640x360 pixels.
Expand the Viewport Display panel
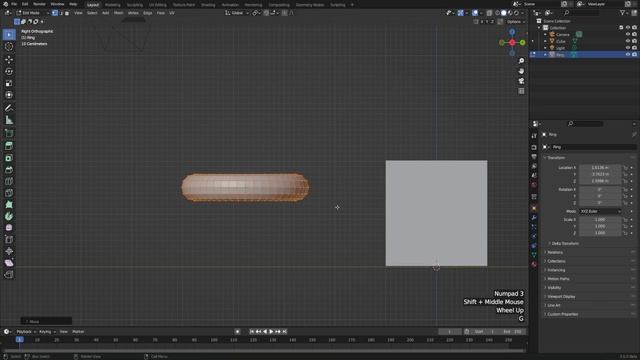pos(560,297)
